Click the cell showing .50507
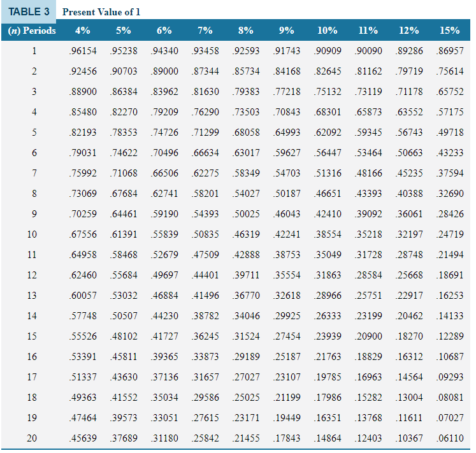 123,316
